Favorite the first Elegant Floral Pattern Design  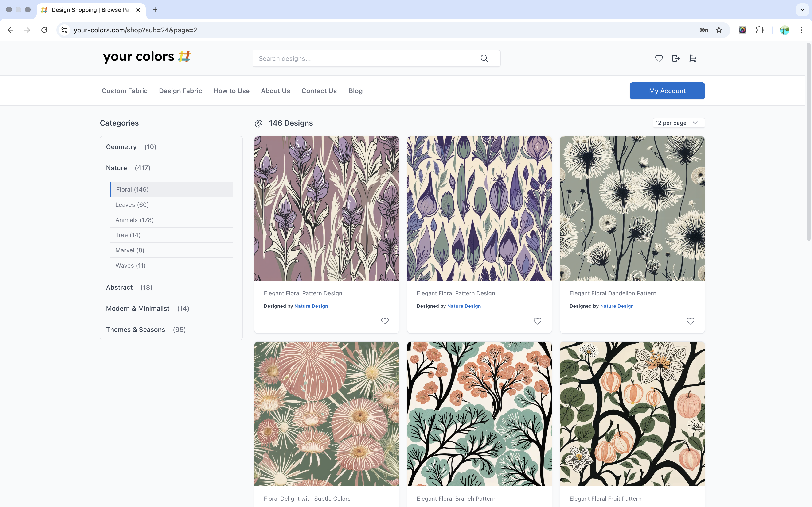(x=385, y=321)
